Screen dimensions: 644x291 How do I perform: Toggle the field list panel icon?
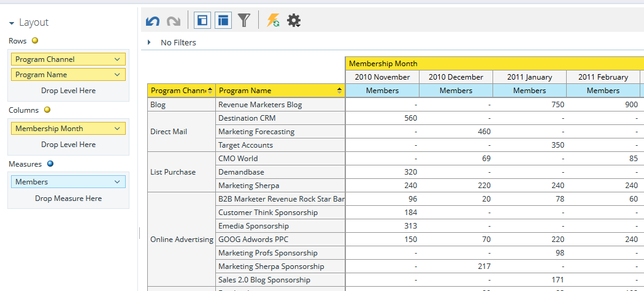click(x=202, y=20)
